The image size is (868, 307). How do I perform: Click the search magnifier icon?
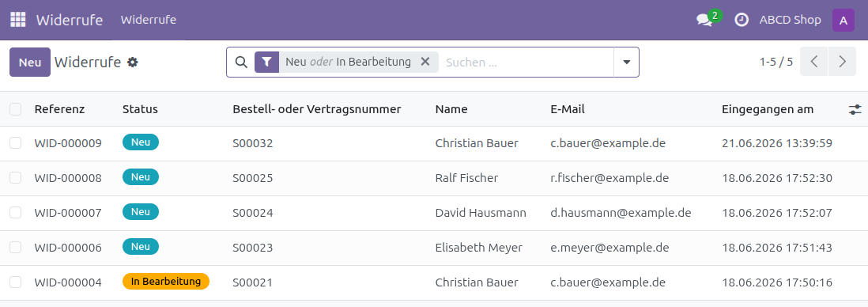[x=241, y=62]
